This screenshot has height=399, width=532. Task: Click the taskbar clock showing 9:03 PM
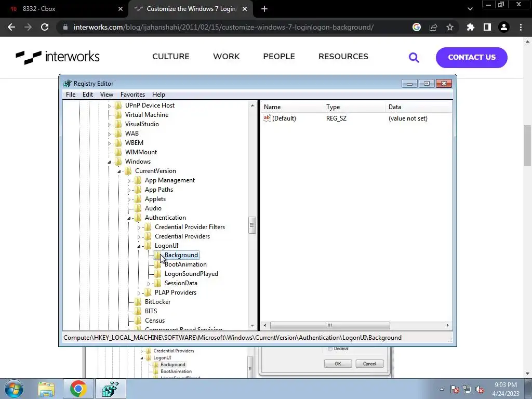(506, 389)
